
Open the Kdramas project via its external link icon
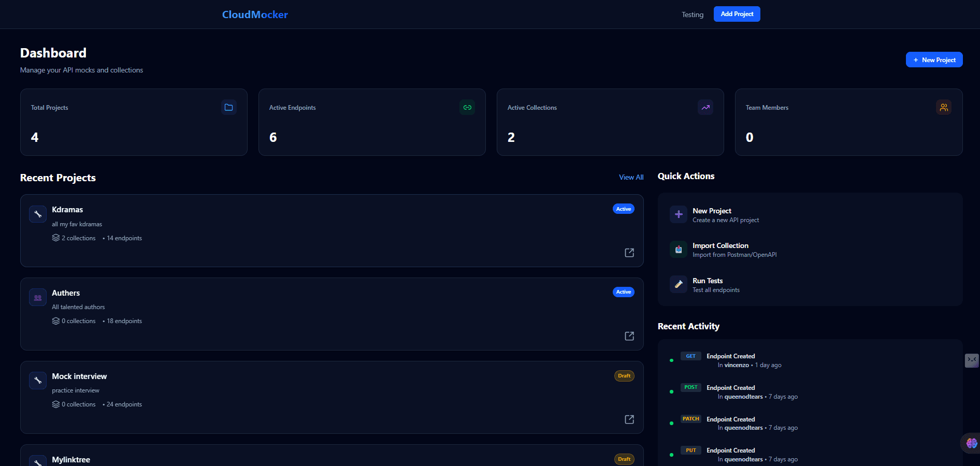tap(629, 253)
